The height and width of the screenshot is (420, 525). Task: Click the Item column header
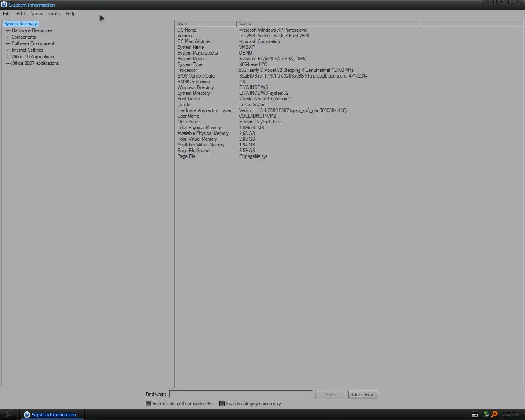pyautogui.click(x=206, y=24)
